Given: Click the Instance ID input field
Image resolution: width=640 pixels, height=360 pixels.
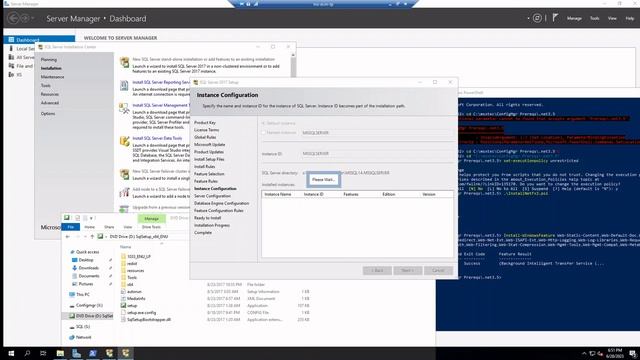Looking at the screenshot, I should coord(377,154).
